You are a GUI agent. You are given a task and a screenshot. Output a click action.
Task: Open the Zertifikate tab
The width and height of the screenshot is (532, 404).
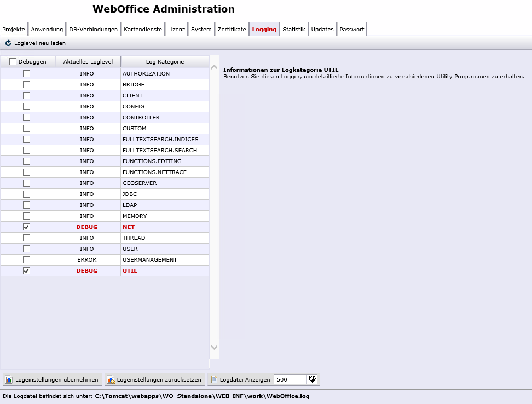[232, 29]
